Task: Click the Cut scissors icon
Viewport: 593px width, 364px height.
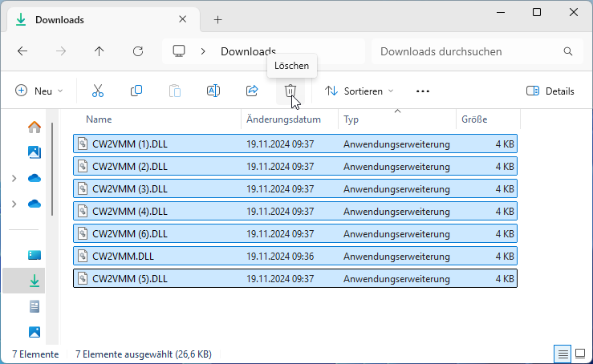Action: pyautogui.click(x=98, y=91)
